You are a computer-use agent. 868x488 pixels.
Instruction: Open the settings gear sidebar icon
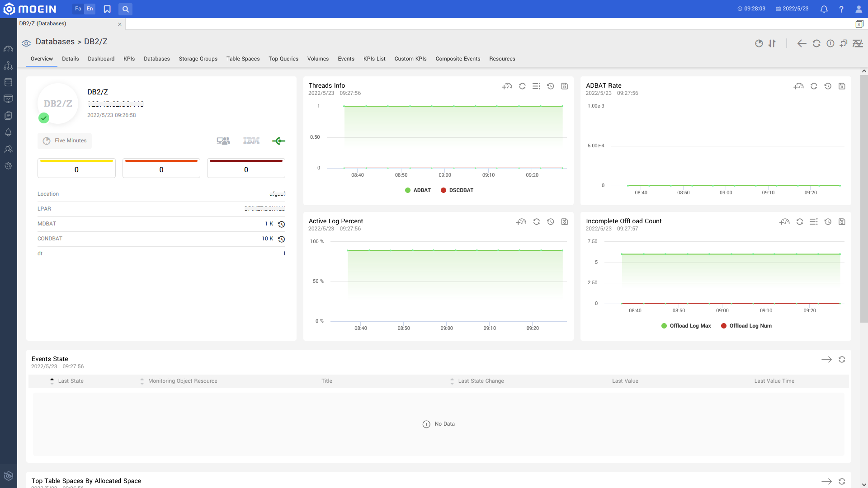[x=8, y=166]
